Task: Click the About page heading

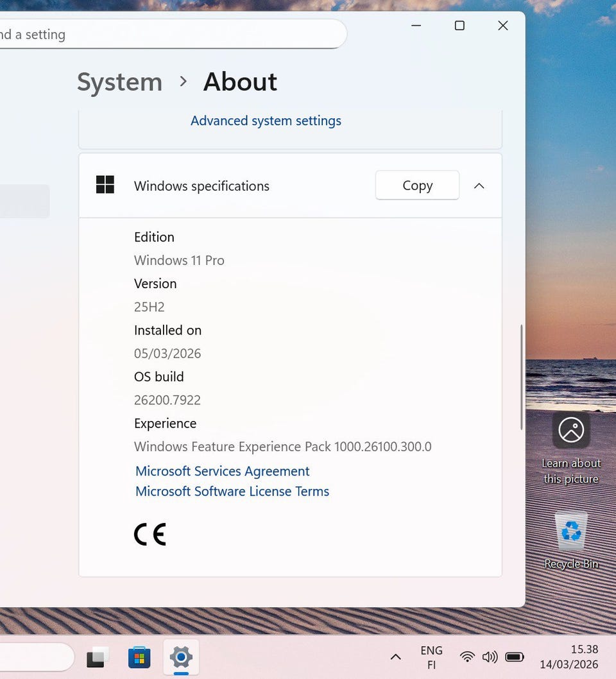Action: point(240,82)
